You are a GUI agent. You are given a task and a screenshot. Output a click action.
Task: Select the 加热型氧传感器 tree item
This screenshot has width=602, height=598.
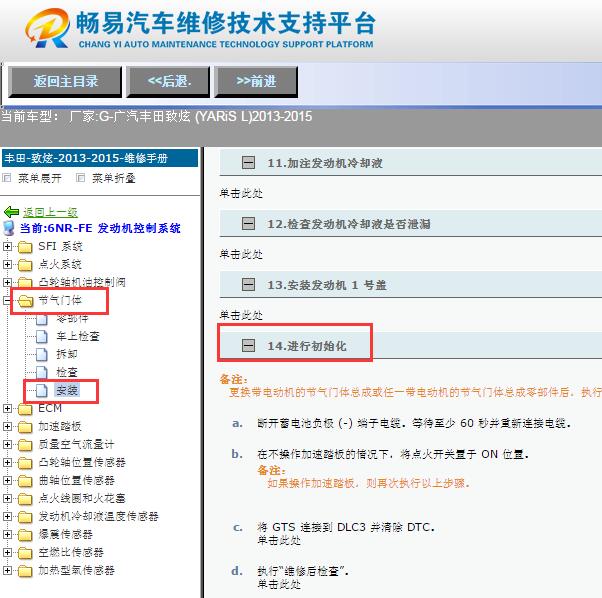pos(76,570)
